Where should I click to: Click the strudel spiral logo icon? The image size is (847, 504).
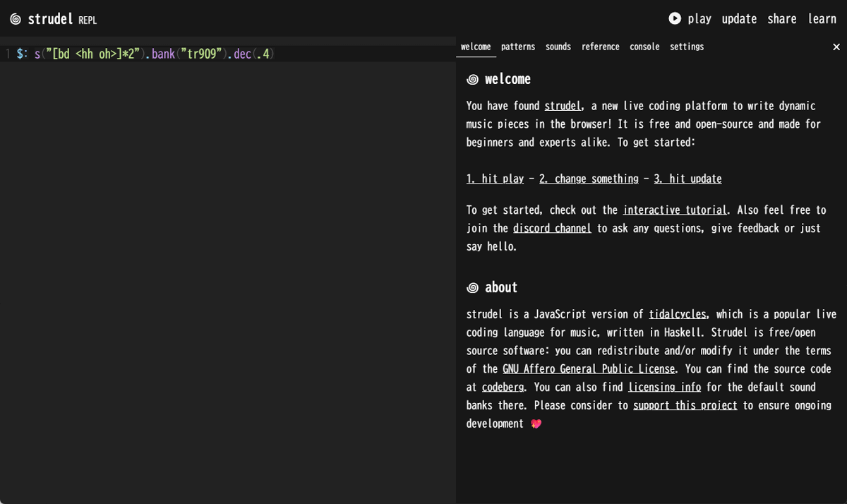(16, 19)
